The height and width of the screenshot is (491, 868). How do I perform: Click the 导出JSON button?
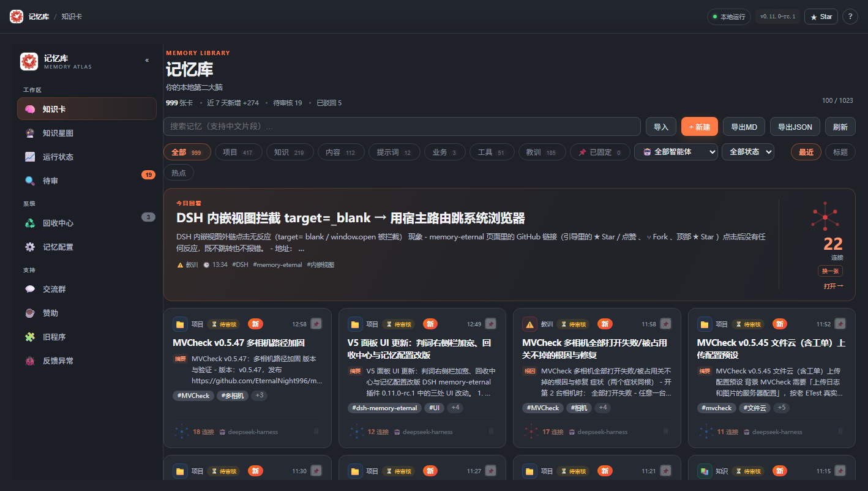coord(795,127)
